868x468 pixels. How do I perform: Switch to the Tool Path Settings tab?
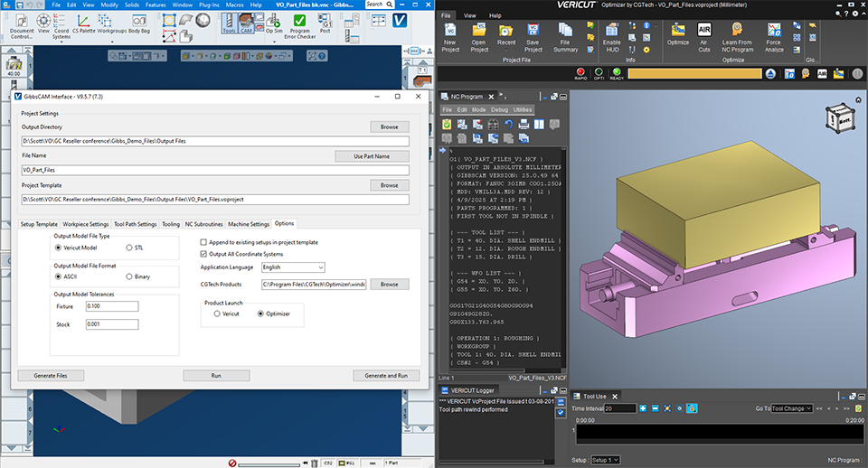[x=135, y=224]
